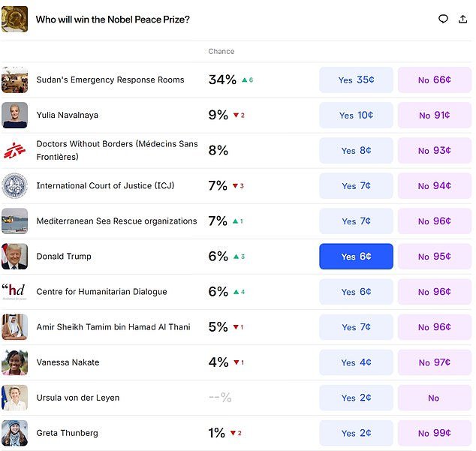The image size is (476, 451).
Task: Click the Chance column header
Action: (221, 52)
